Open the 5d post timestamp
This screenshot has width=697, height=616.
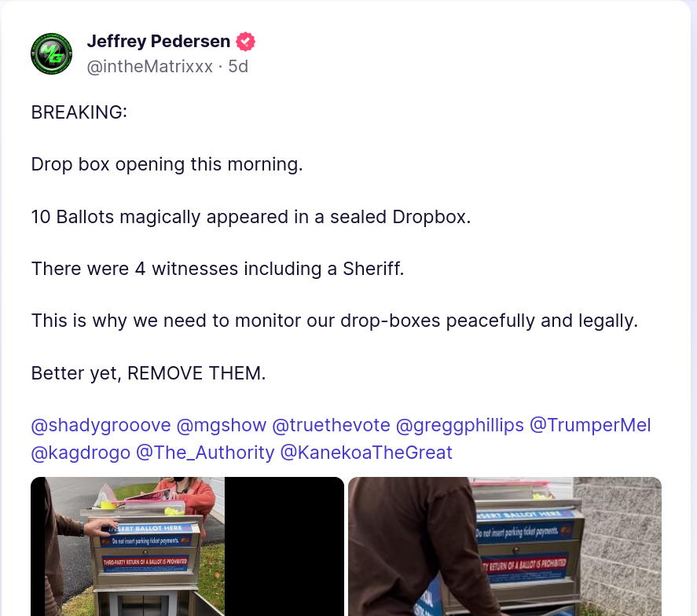[x=238, y=66]
